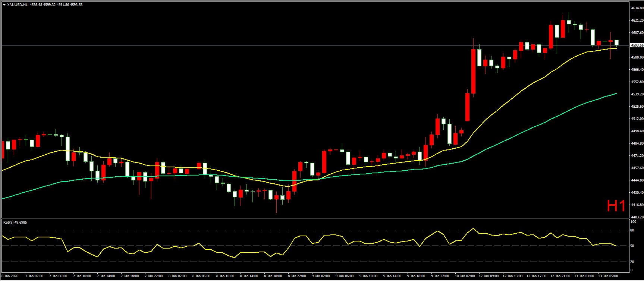The height and width of the screenshot is (281, 644).
Task: Click the RSI scale value 20
Action: point(632,262)
